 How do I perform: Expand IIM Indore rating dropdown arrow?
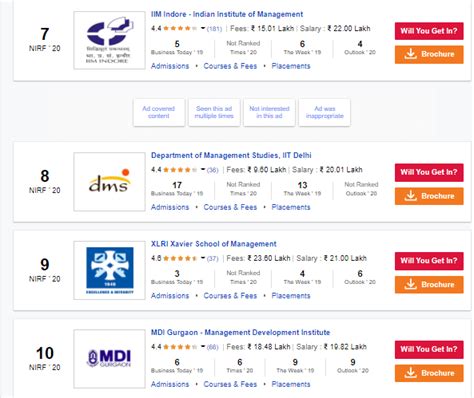click(203, 29)
